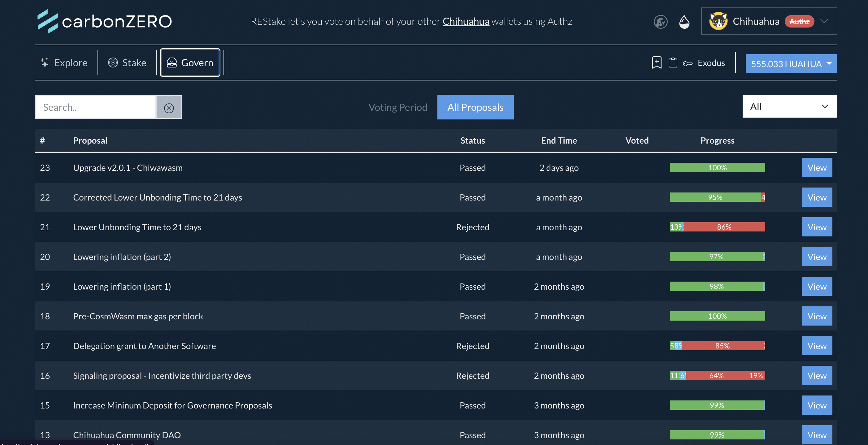Click the Authz badge
This screenshot has width=868, height=445.
[799, 22]
